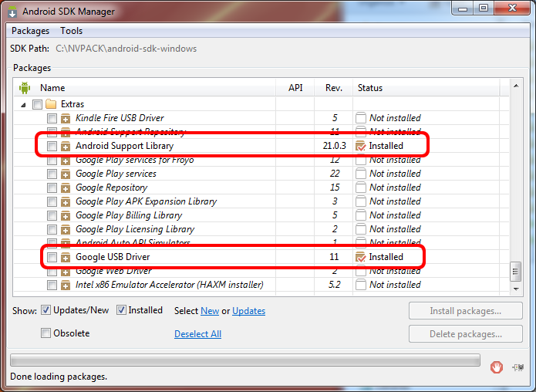The height and width of the screenshot is (392, 536).
Task: Click the SDK Path C:\NVPACK\android-sdk-windows text
Action: tap(126, 49)
